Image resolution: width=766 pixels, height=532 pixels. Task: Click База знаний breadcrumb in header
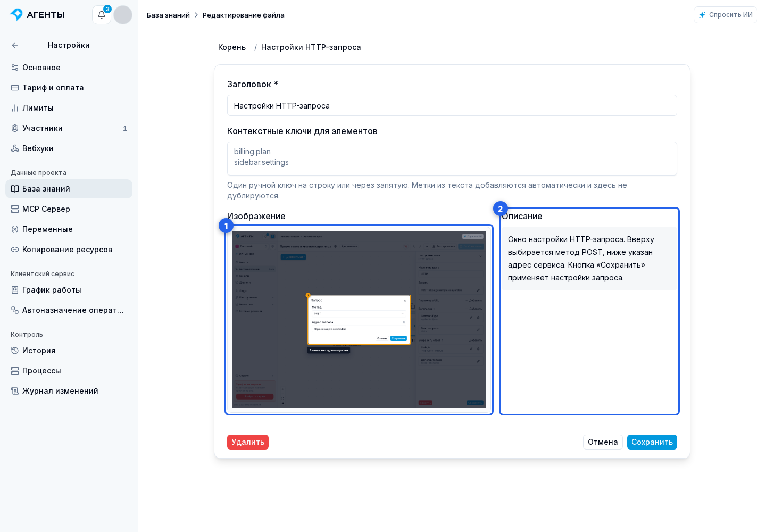tap(168, 15)
